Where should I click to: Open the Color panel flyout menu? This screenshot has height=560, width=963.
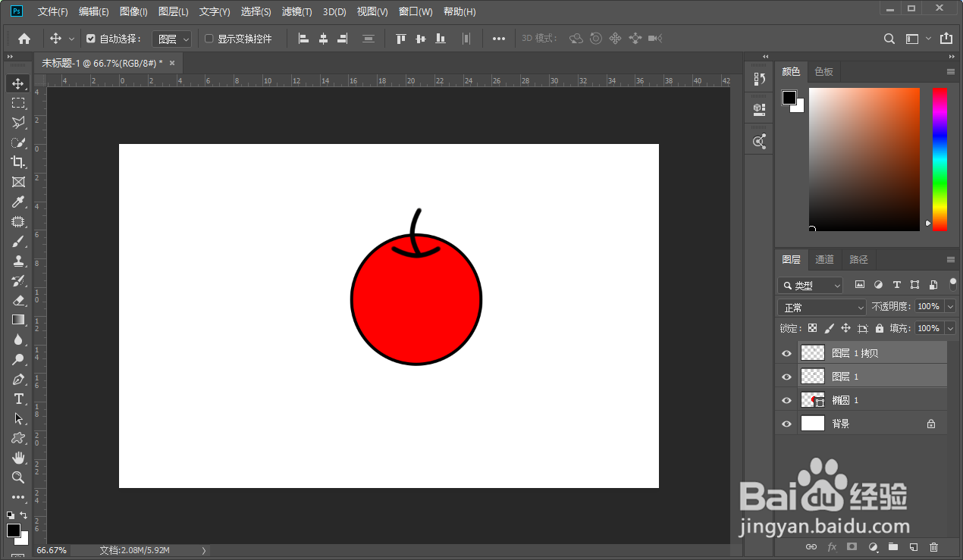(x=951, y=71)
